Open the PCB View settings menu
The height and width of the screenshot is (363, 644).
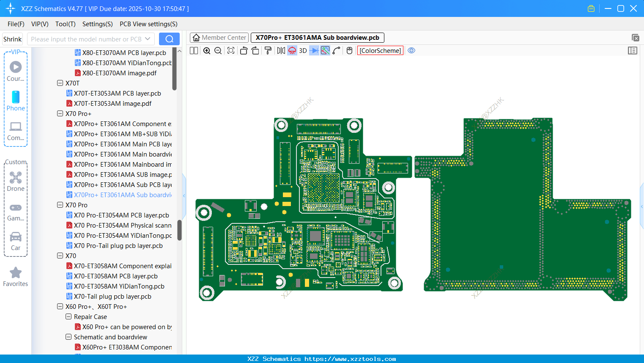[x=148, y=24]
